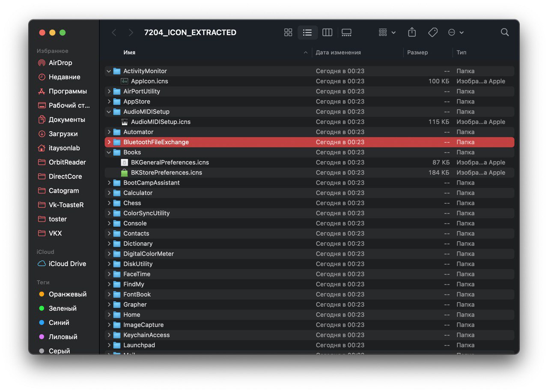This screenshot has height=392, width=548.
Task: Collapse the ActivityMonitor folder
Action: click(x=109, y=71)
